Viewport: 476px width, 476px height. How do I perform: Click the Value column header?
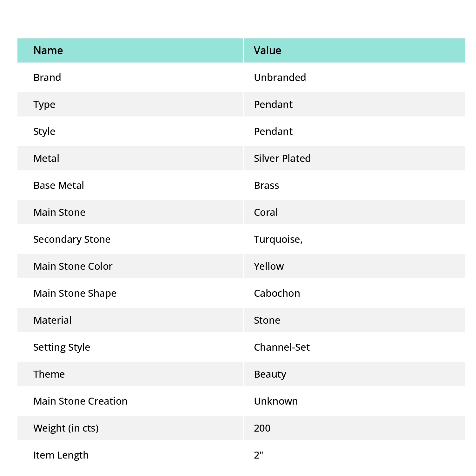[267, 50]
